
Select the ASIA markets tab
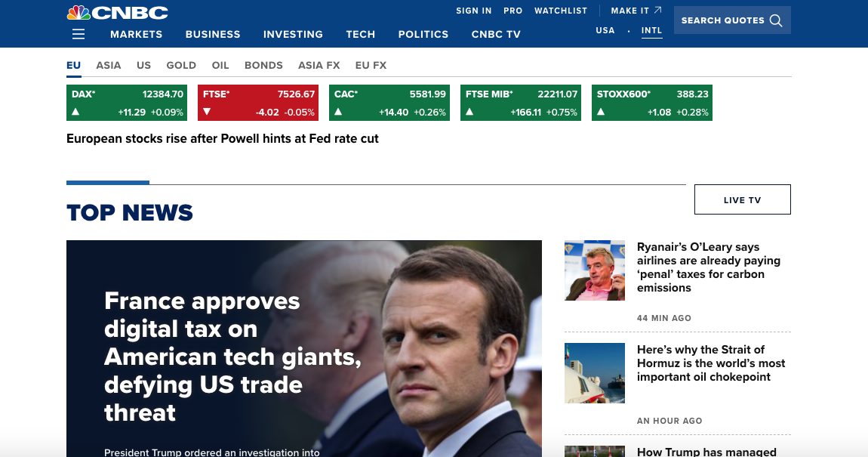(109, 66)
